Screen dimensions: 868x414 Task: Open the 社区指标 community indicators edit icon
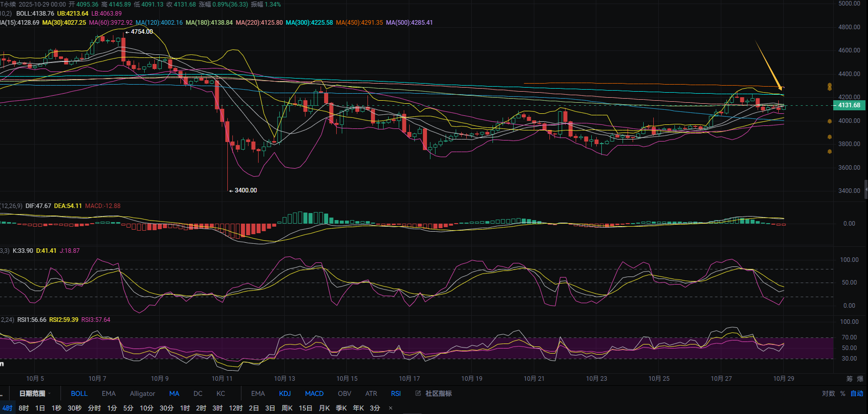[x=418, y=393]
